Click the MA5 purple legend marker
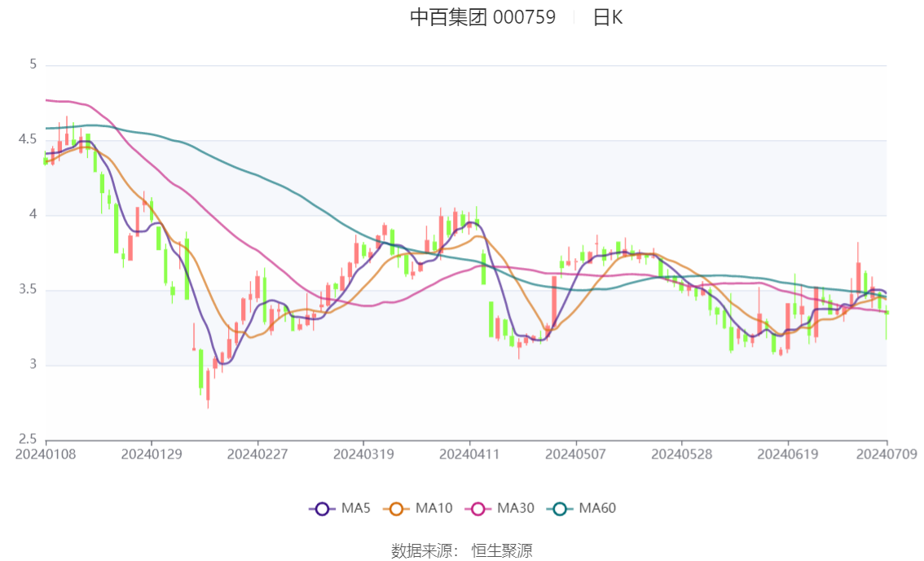Viewport: 924px width, 561px height. 322,509
